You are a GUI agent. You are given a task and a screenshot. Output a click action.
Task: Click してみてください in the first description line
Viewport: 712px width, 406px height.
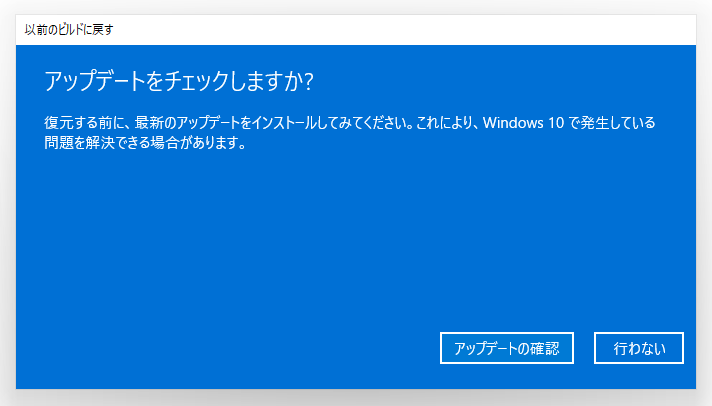(355, 123)
